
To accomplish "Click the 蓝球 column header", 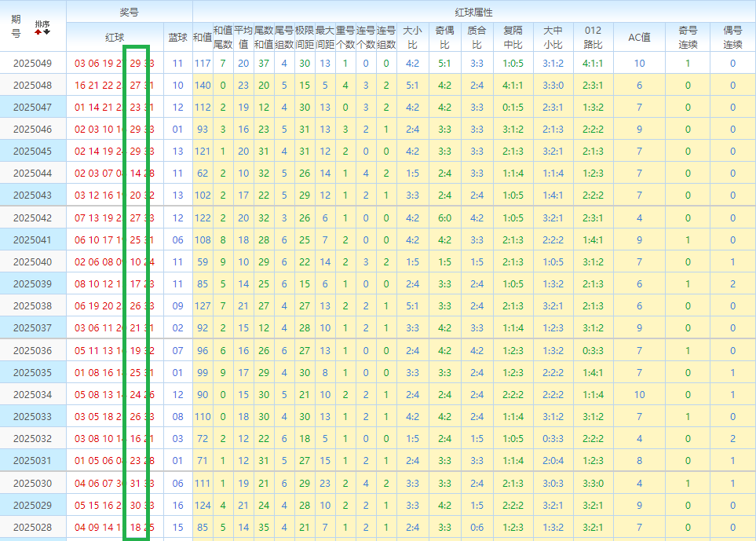I will click(178, 37).
